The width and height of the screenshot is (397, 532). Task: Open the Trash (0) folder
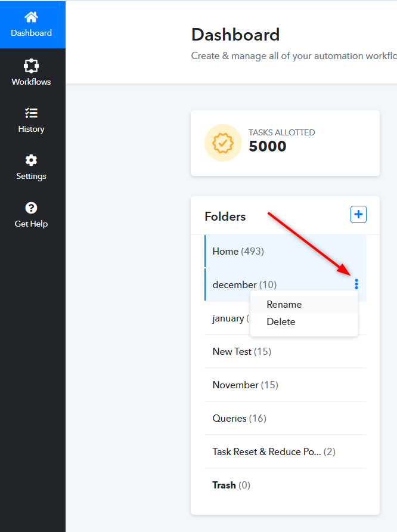coord(286,485)
